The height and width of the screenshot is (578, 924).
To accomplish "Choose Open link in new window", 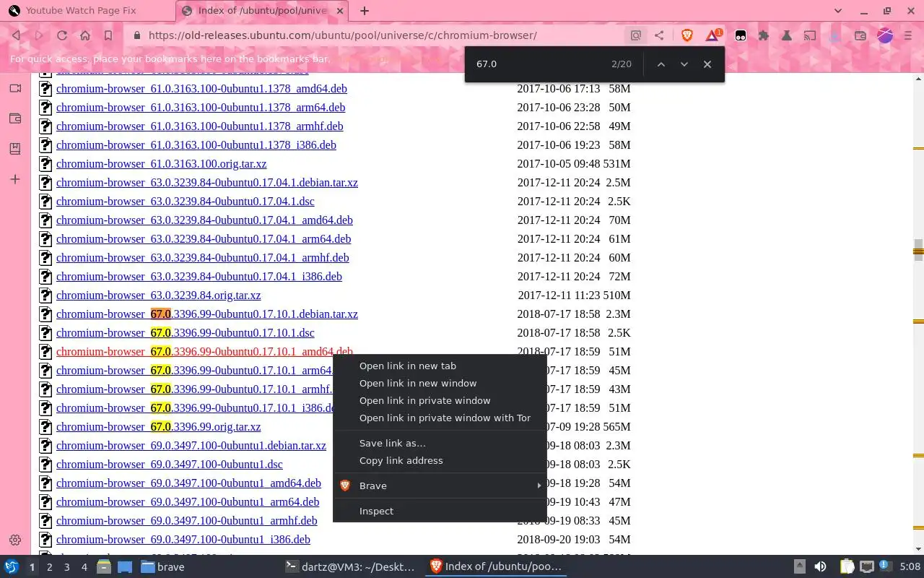I will (x=439, y=383).
